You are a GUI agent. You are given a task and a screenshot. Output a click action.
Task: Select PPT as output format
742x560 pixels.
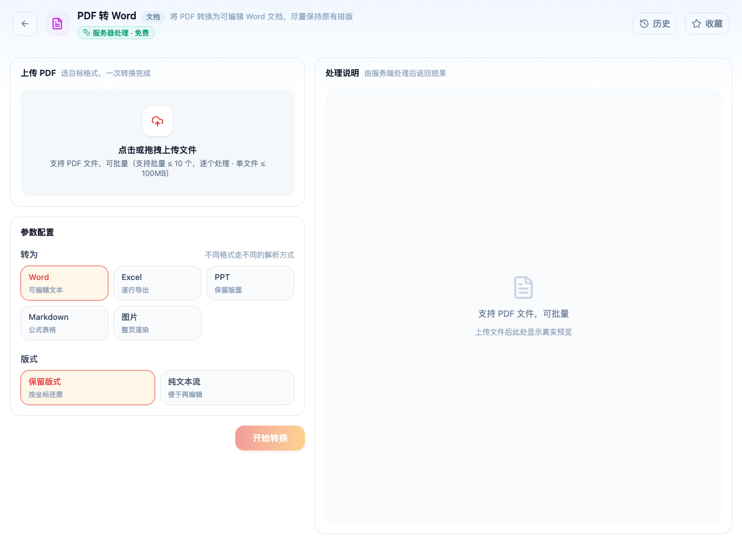[x=250, y=283]
